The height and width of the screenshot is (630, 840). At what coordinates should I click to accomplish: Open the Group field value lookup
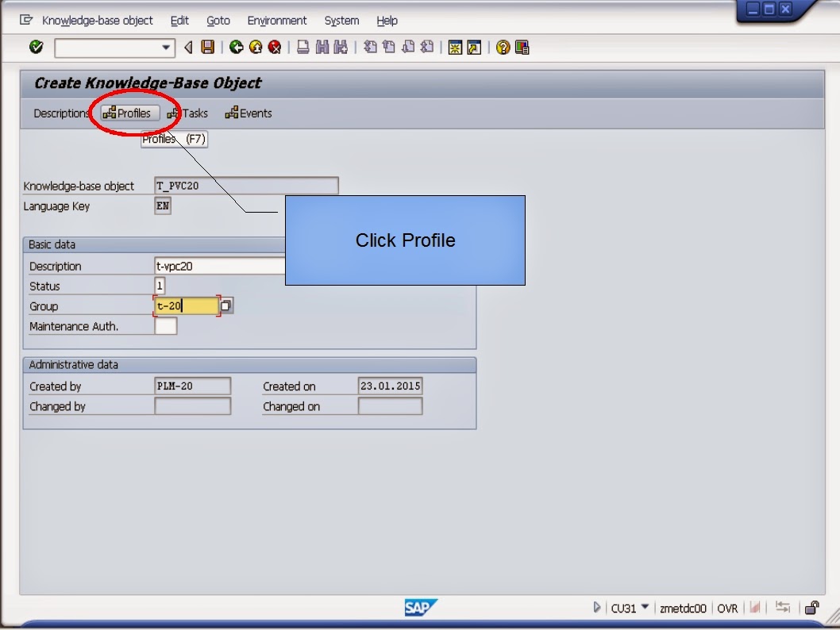coord(225,305)
